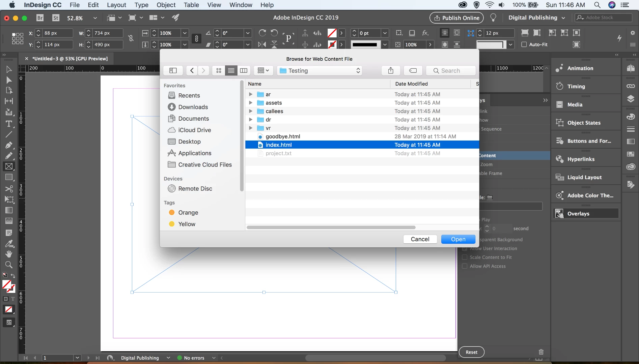Toggle Scale Content to Fit checkbox
Viewport: 639px width, 364px height.
click(x=465, y=257)
